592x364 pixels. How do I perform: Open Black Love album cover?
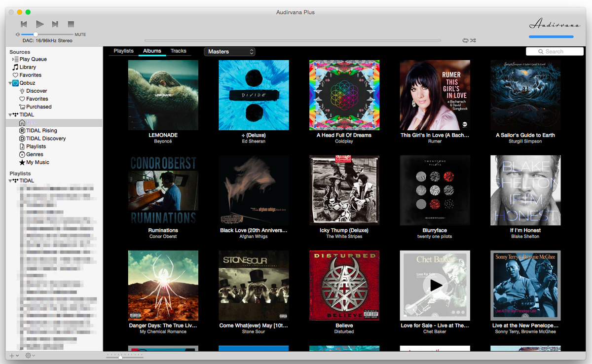[x=254, y=190]
